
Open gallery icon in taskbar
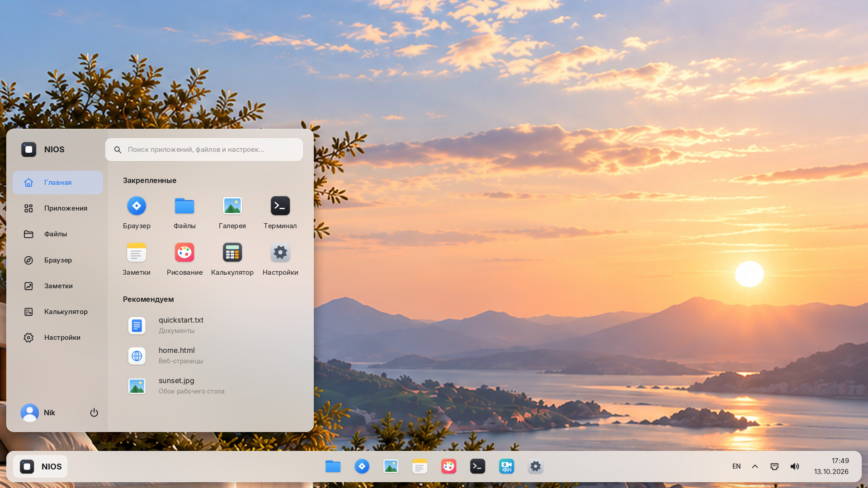(391, 466)
